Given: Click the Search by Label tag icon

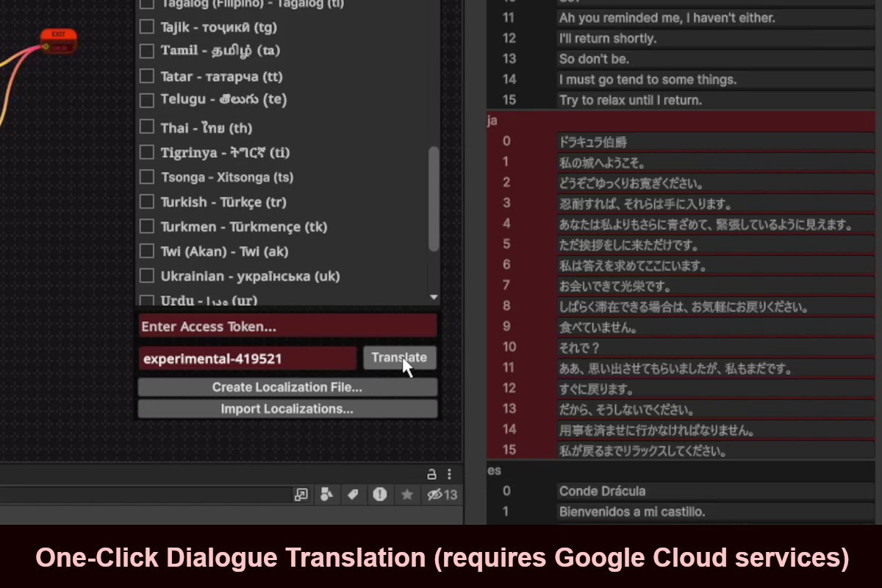Looking at the screenshot, I should [353, 495].
